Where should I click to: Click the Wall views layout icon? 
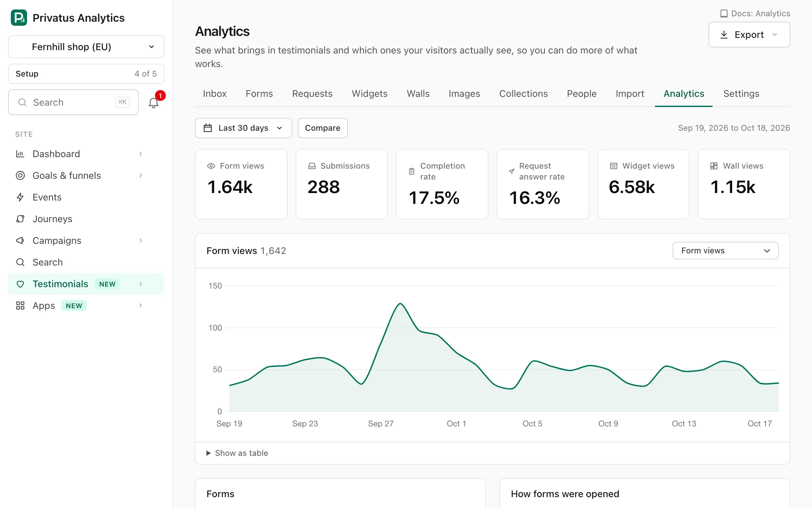tap(714, 166)
